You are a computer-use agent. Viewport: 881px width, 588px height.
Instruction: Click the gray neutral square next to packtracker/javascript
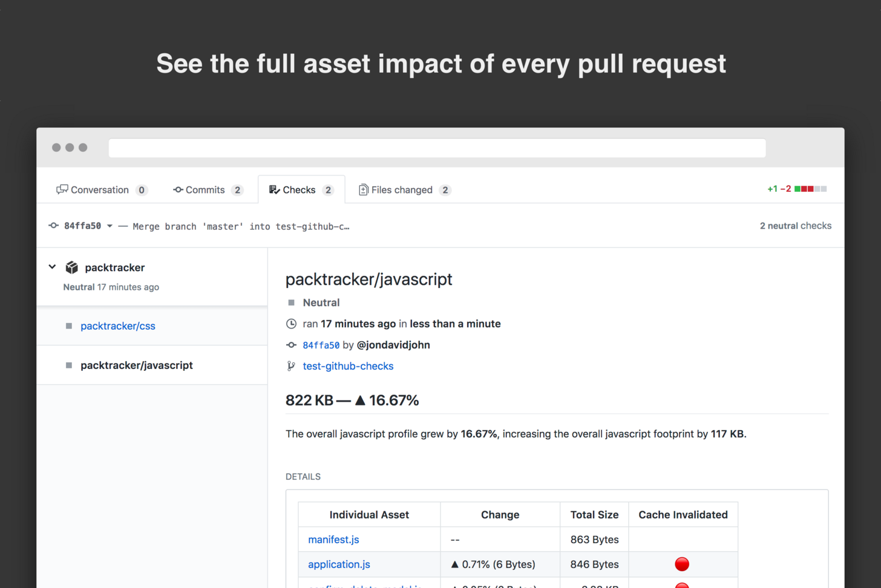(68, 365)
